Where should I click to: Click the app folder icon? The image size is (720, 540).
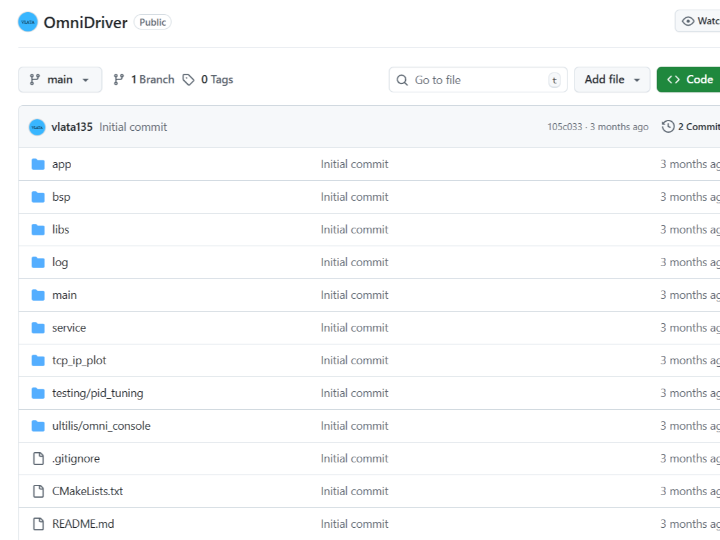tap(38, 164)
